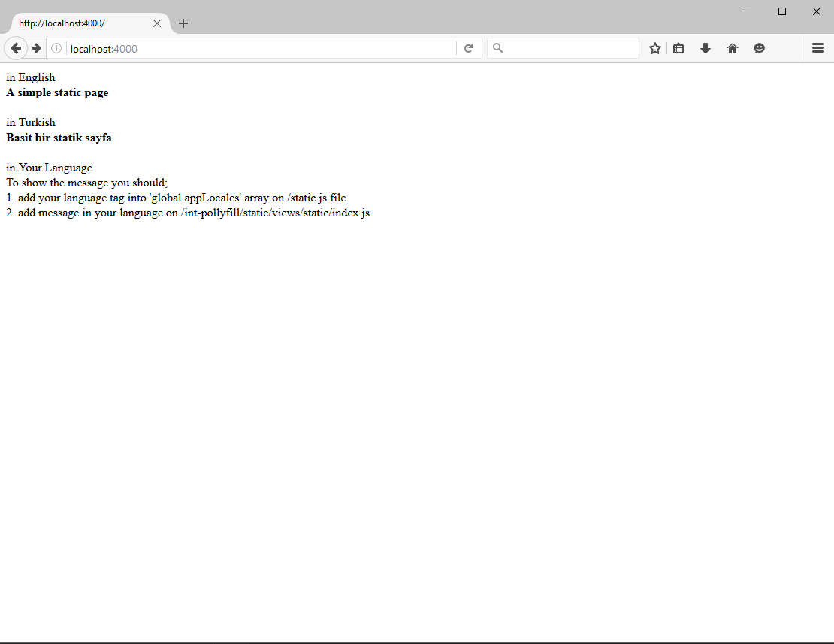The height and width of the screenshot is (644, 834).
Task: Maximize the browser window
Action: point(782,11)
